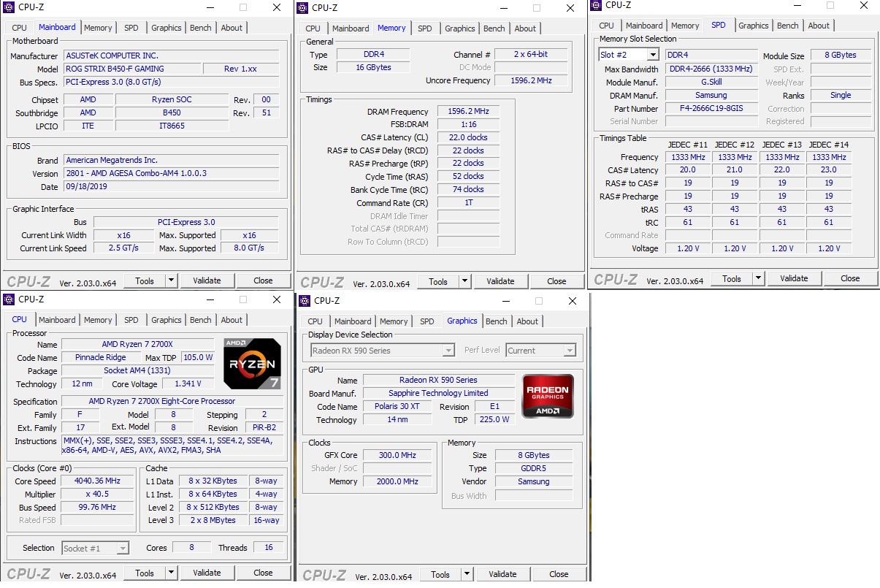Viewport: 880px width, 588px height.
Task: Click the Core Speed 4040.36 MHz field
Action: (98, 481)
